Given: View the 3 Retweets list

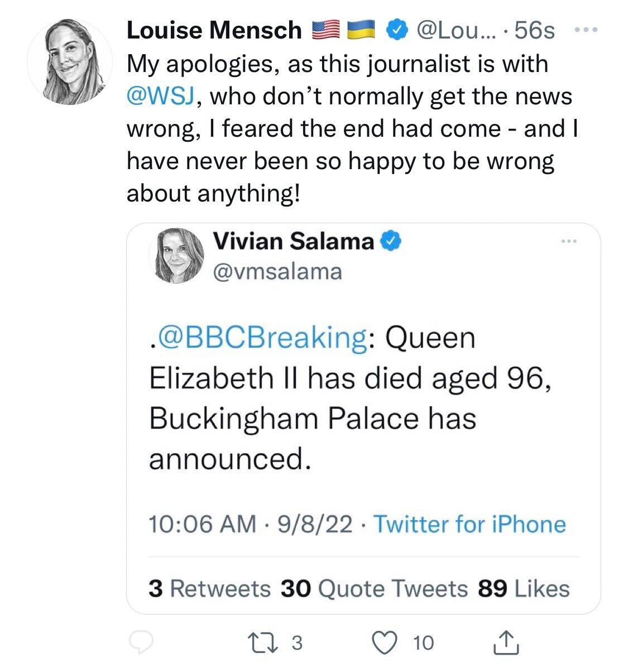Looking at the screenshot, I should tap(209, 588).
